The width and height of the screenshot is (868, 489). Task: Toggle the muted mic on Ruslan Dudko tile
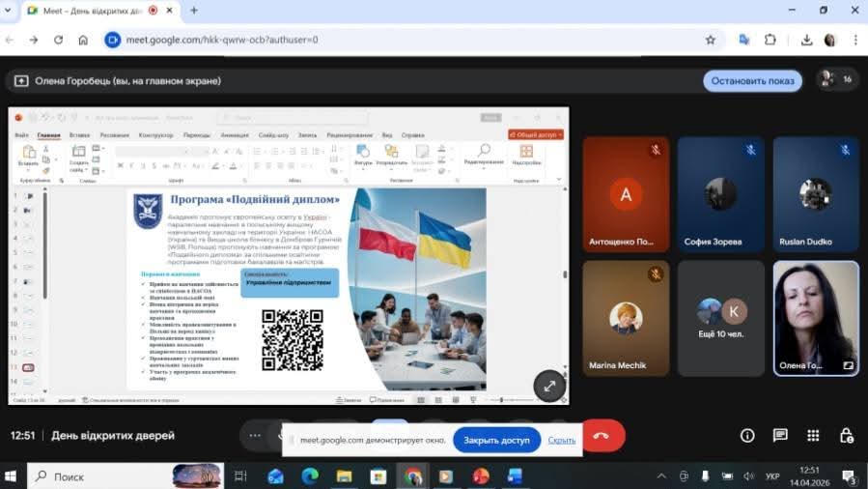pos(845,150)
